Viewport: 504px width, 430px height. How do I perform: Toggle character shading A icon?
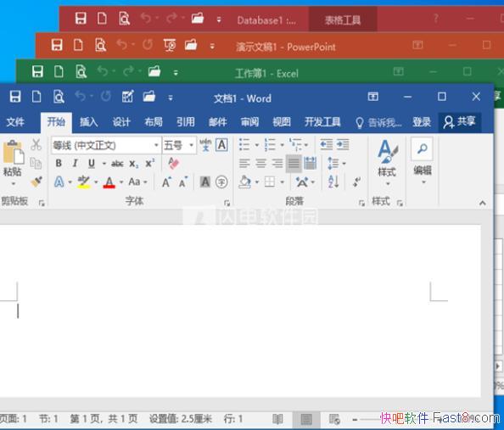pos(205,182)
